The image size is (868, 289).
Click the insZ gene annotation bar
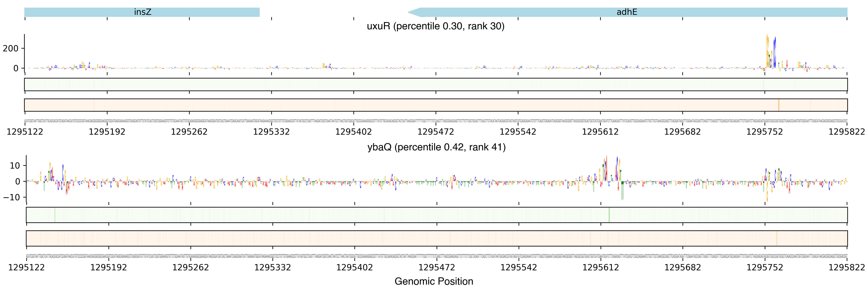[142, 12]
